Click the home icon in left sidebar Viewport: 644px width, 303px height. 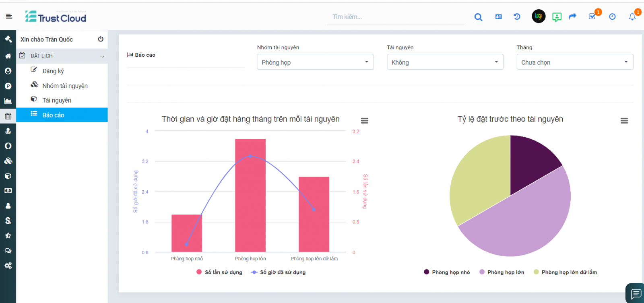tap(8, 56)
